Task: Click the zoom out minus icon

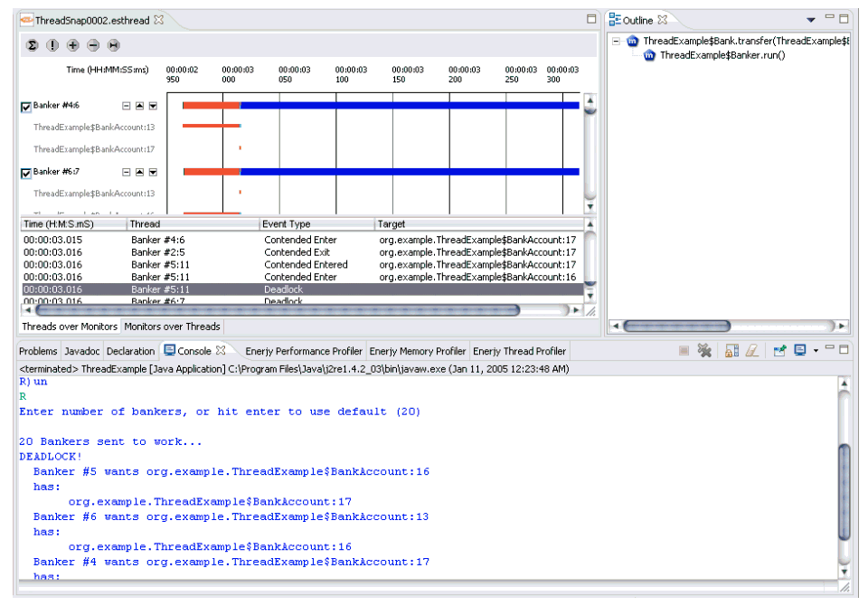Action: tap(93, 45)
